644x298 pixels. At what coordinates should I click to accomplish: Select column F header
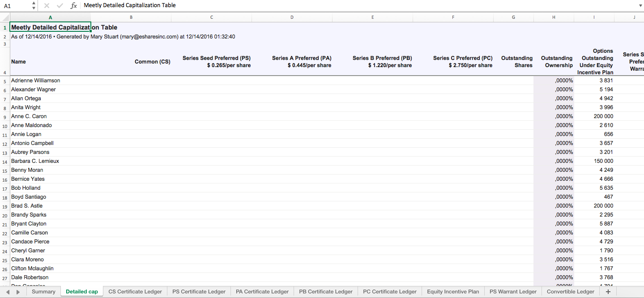tap(453, 17)
